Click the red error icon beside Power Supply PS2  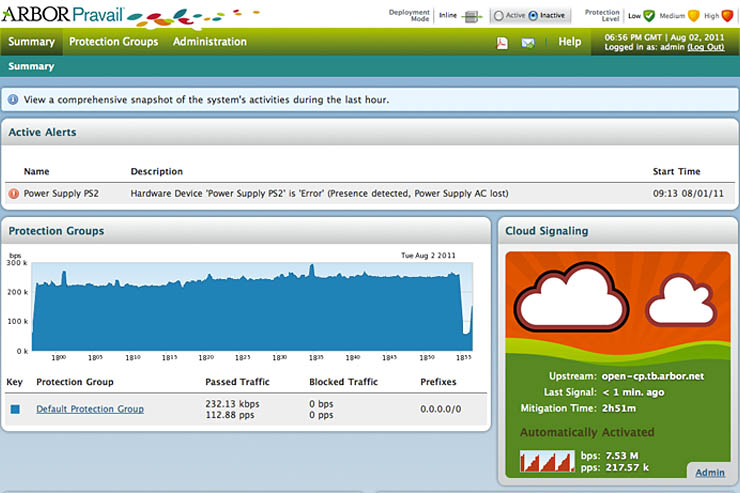(x=14, y=193)
